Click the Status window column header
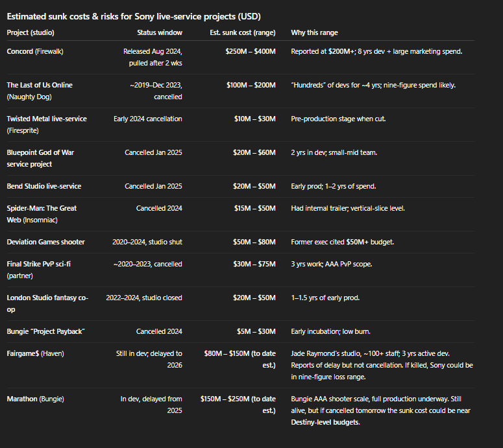The height and width of the screenshot is (448, 503). click(160, 32)
